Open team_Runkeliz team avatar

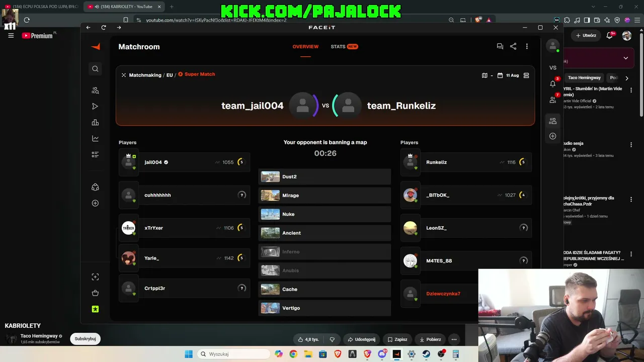348,106
